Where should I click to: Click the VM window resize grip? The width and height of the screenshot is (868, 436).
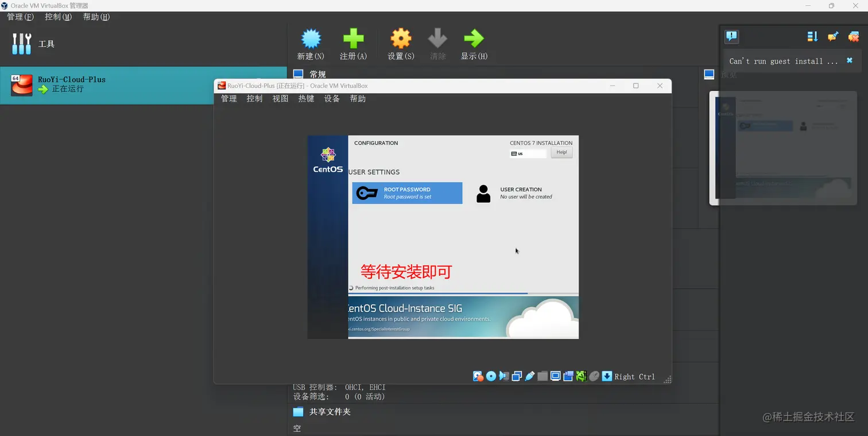click(x=668, y=379)
